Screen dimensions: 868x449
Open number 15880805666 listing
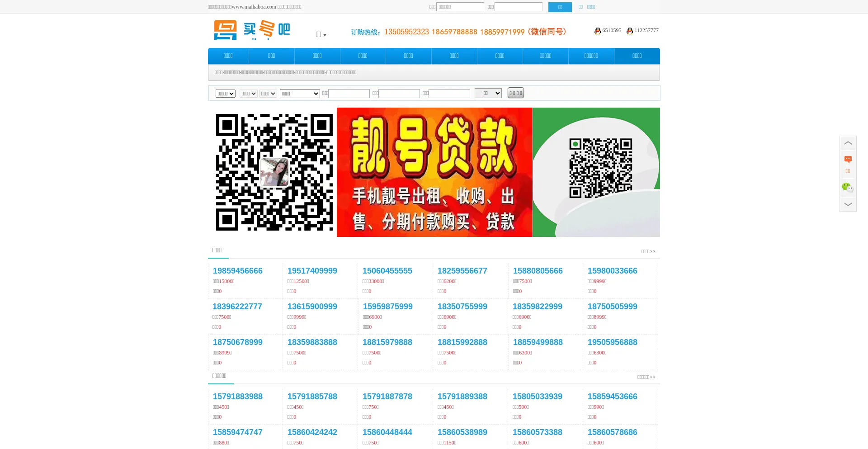pos(538,271)
